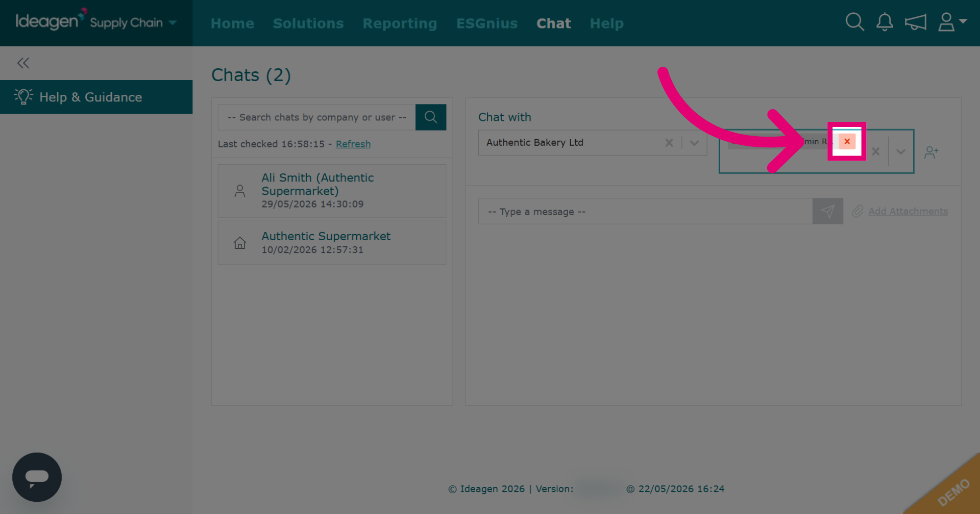Collapse the sidebar with double chevron
Viewport: 980px width, 514px height.
pyautogui.click(x=23, y=63)
